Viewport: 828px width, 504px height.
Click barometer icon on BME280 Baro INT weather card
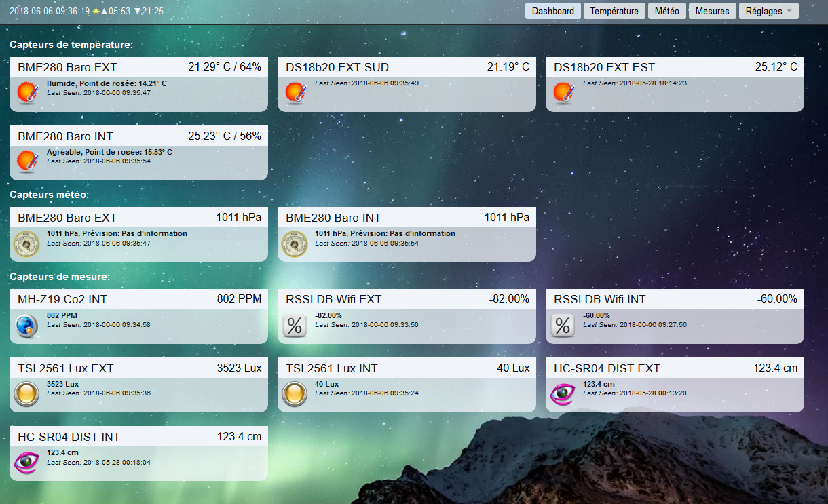pyautogui.click(x=295, y=244)
